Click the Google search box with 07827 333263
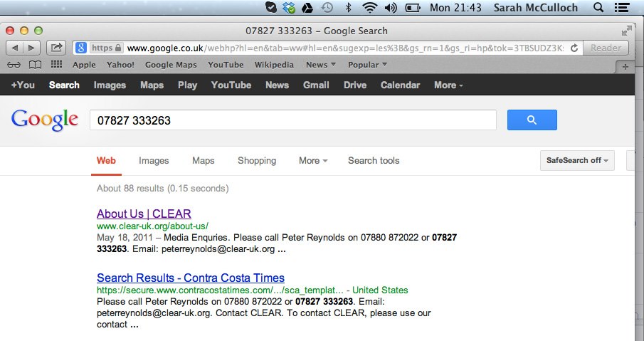This screenshot has height=341, width=644. pos(293,120)
